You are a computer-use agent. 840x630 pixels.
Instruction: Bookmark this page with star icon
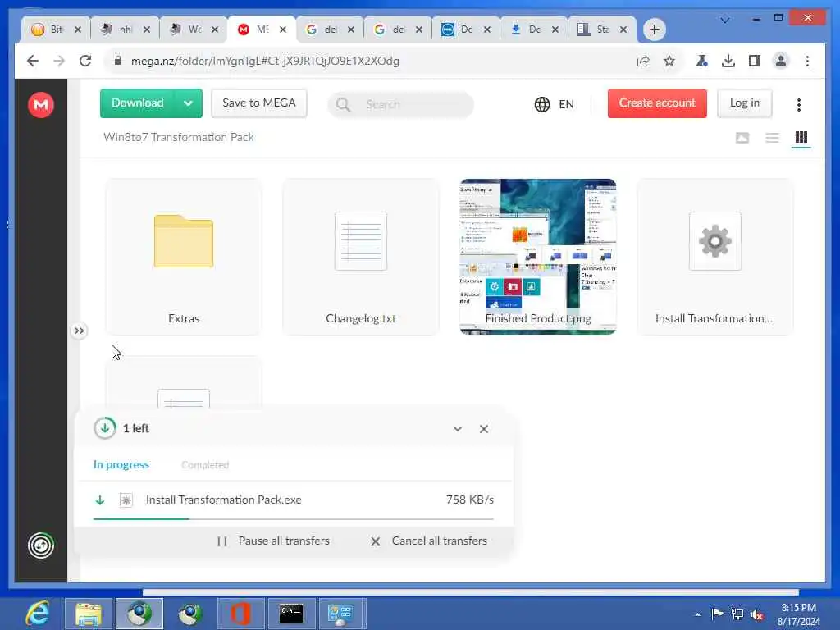click(x=669, y=61)
